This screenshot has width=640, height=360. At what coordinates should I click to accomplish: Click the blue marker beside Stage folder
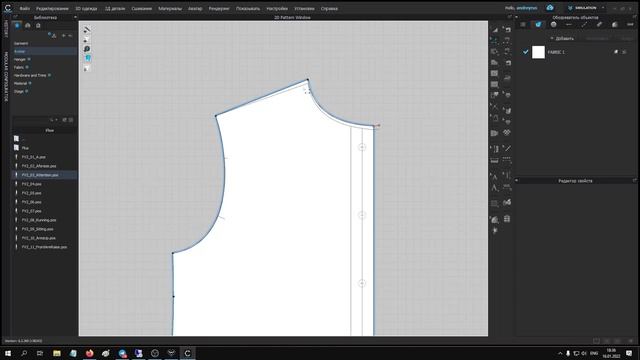(x=27, y=91)
